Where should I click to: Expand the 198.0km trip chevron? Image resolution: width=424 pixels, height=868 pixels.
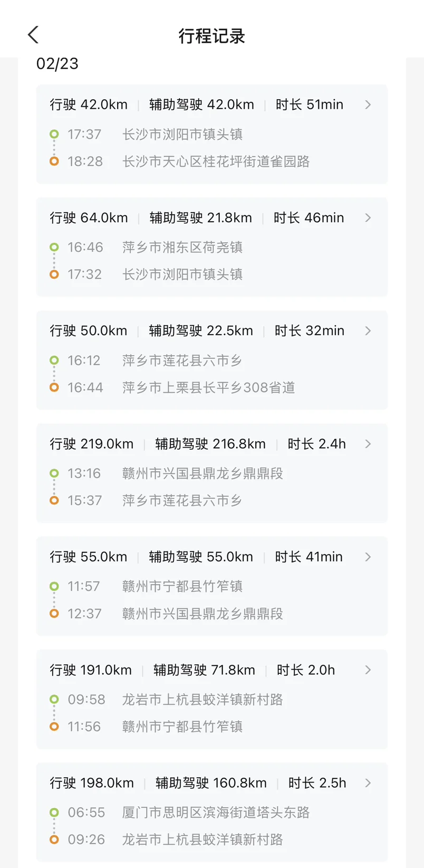[368, 783]
